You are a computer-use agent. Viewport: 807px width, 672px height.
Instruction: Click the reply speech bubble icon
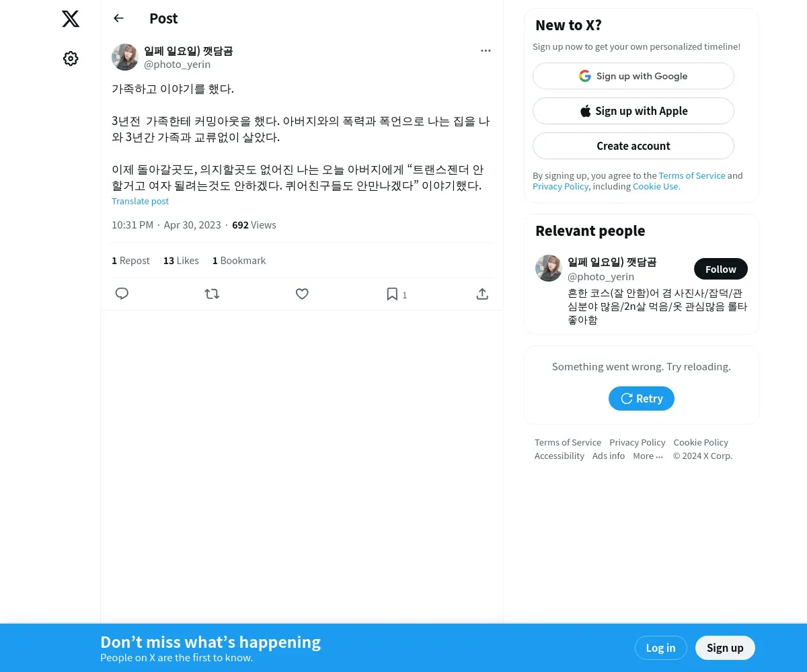coord(122,294)
